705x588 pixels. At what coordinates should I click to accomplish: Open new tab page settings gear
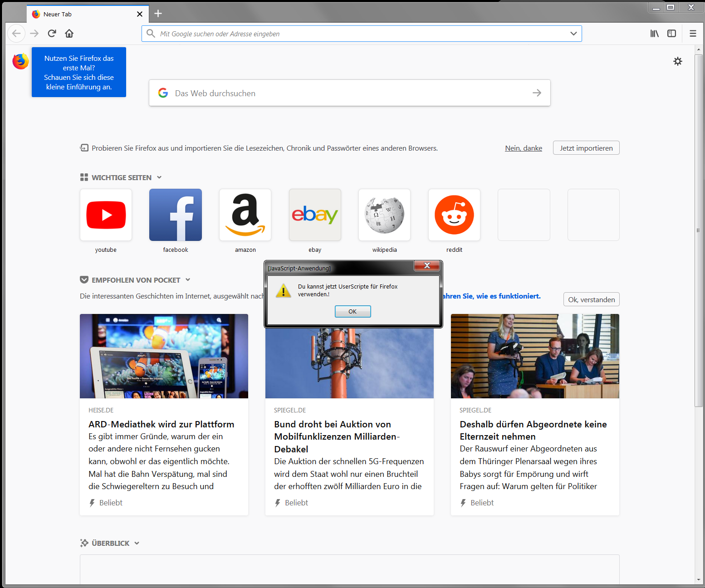(678, 61)
